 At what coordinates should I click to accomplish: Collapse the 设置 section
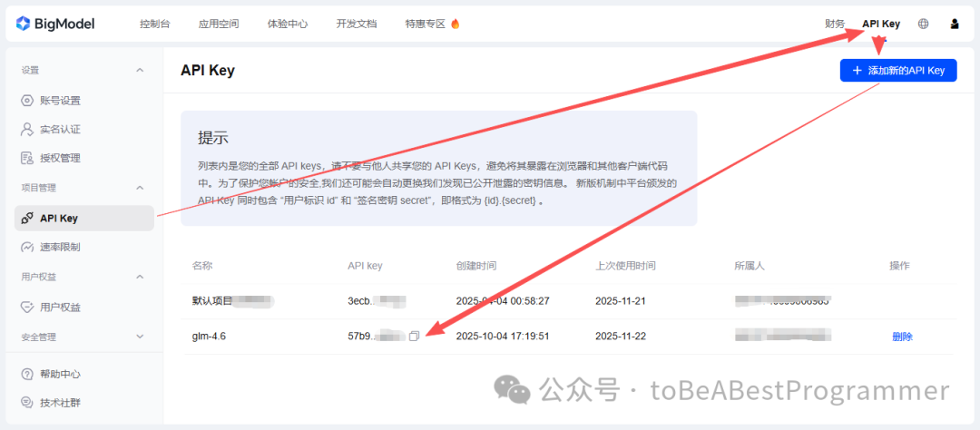click(140, 70)
